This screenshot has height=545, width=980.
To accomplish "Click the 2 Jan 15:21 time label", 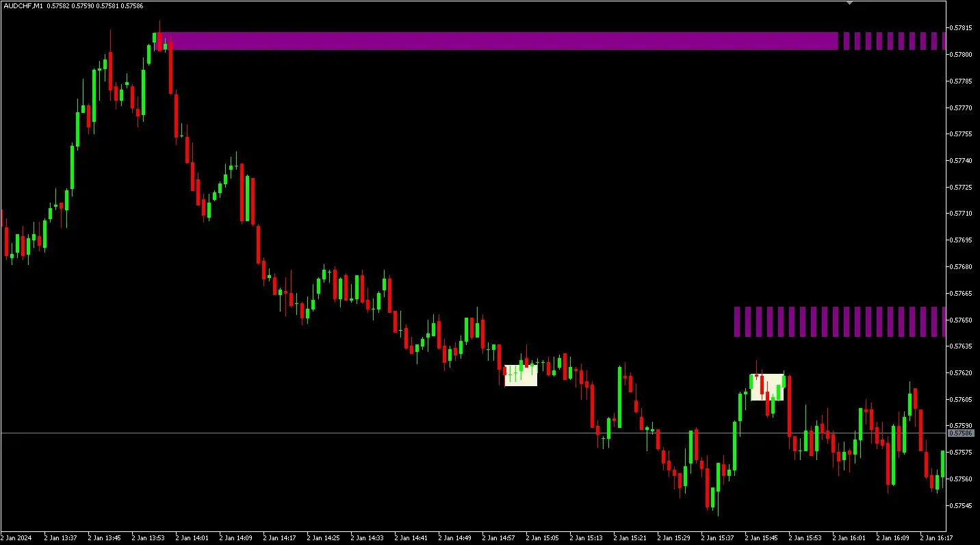I will [630, 538].
